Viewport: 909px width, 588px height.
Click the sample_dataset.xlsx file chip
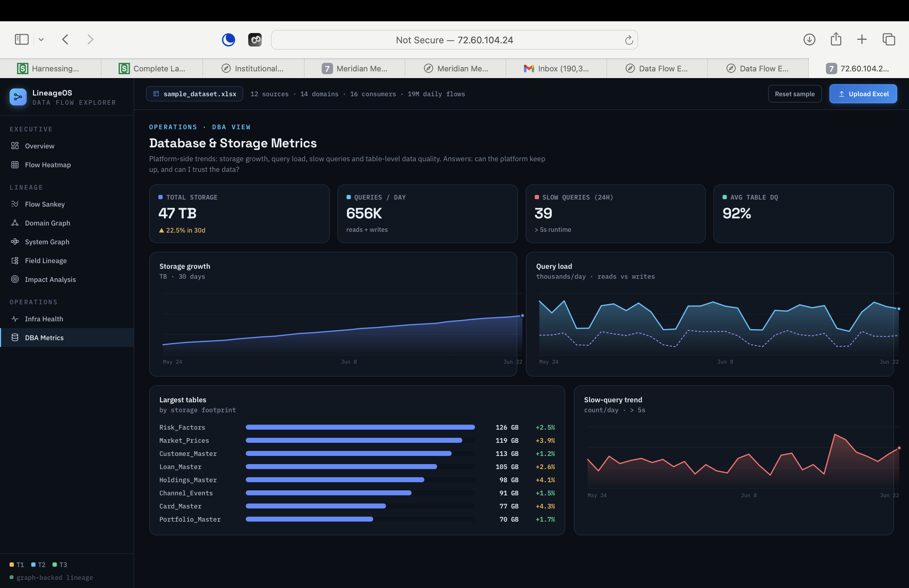(x=195, y=94)
